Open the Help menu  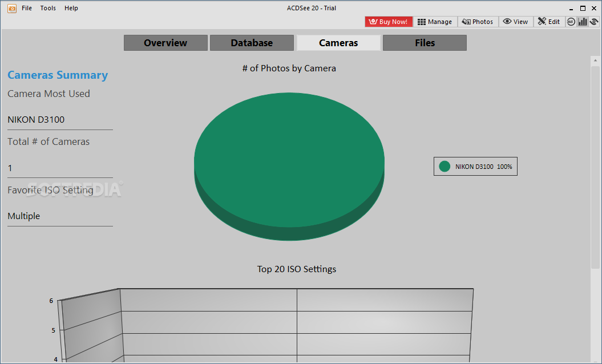(x=71, y=8)
